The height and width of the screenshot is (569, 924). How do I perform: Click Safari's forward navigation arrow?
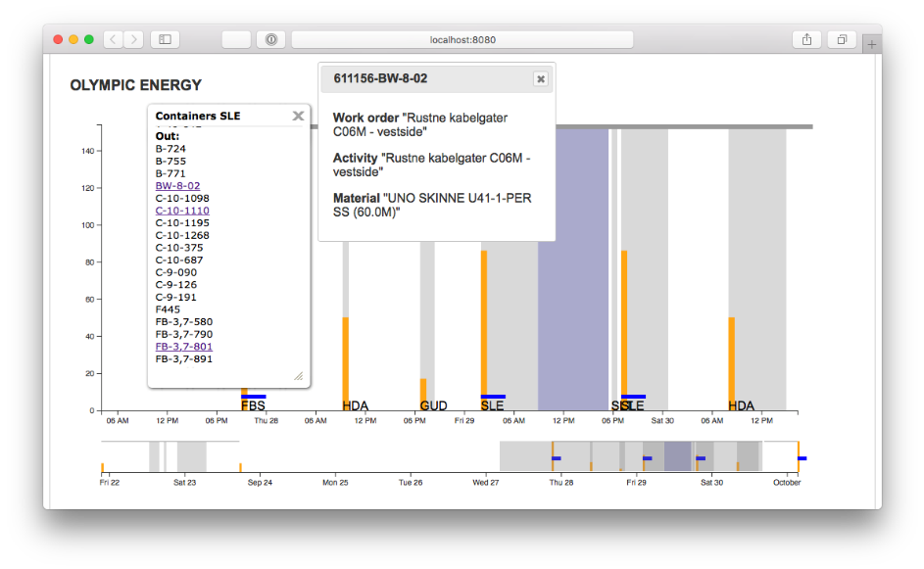[x=134, y=39]
